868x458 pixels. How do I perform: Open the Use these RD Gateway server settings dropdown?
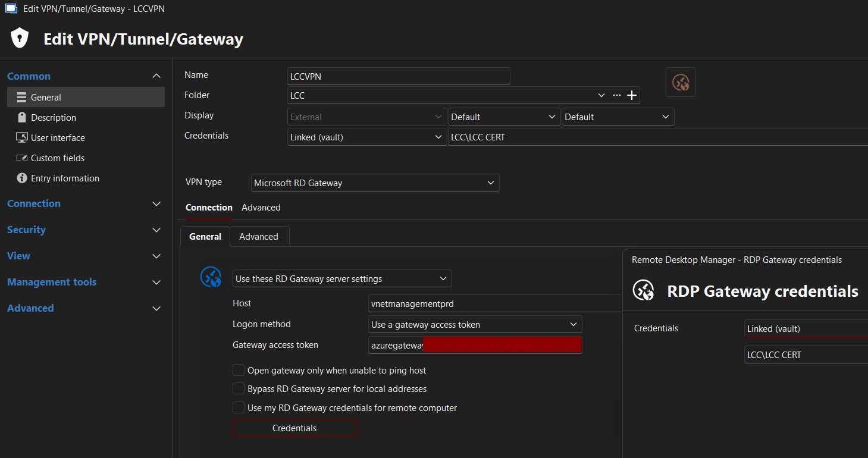point(342,278)
